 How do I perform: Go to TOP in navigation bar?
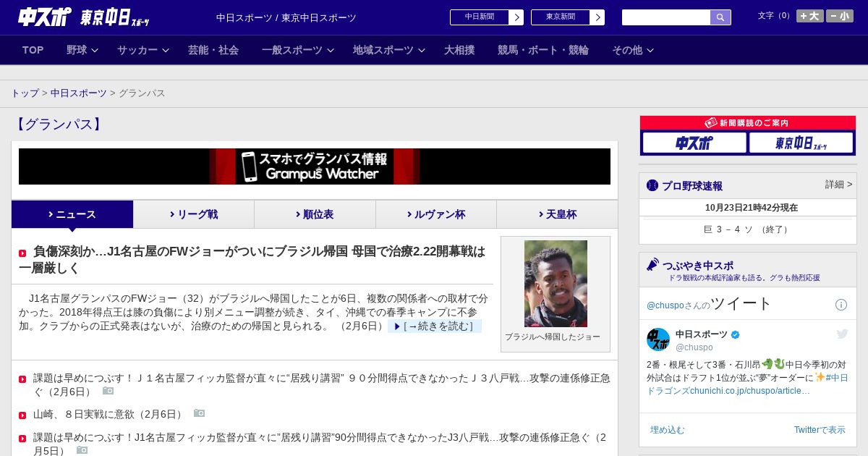(33, 50)
